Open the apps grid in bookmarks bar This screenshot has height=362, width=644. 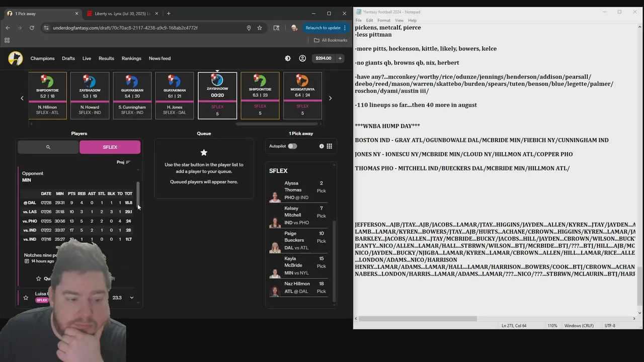pos(7,40)
